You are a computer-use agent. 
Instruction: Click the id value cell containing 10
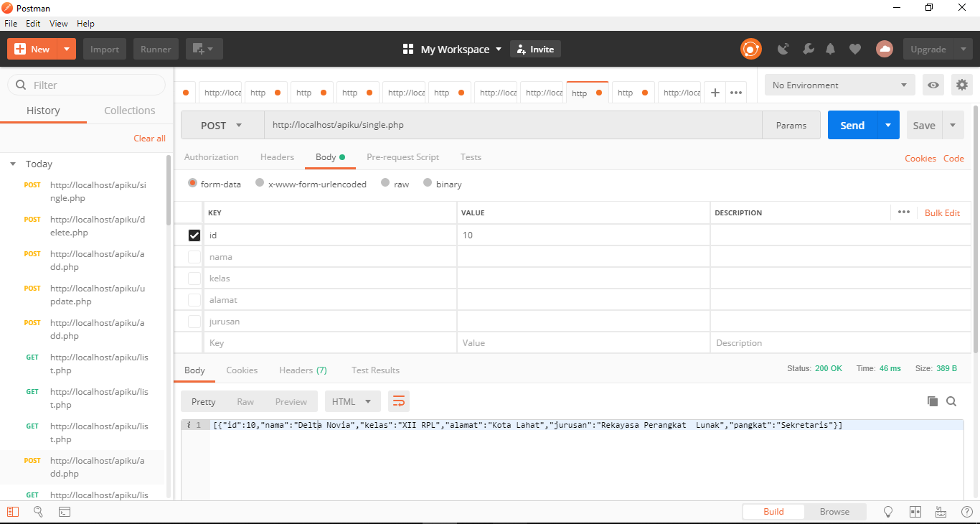583,235
